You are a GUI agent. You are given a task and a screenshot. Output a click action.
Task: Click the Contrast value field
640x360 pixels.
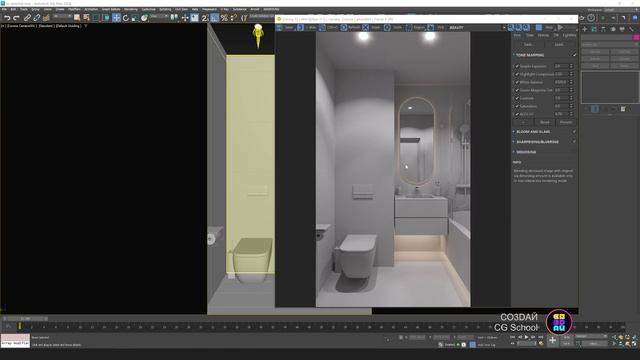(561, 98)
